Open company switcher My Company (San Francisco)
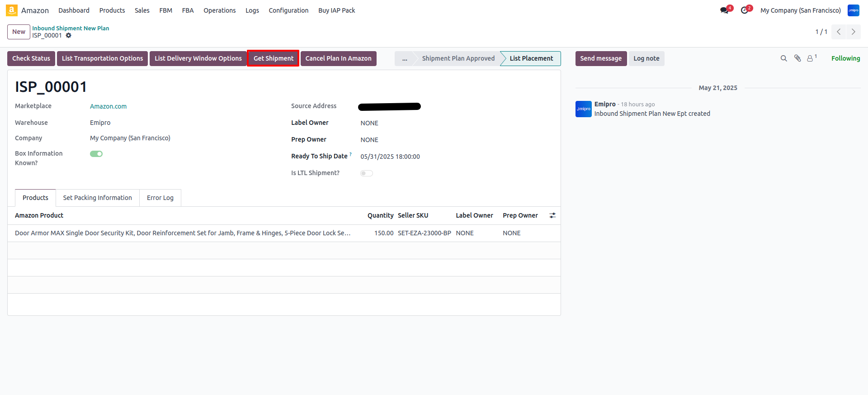 click(800, 10)
